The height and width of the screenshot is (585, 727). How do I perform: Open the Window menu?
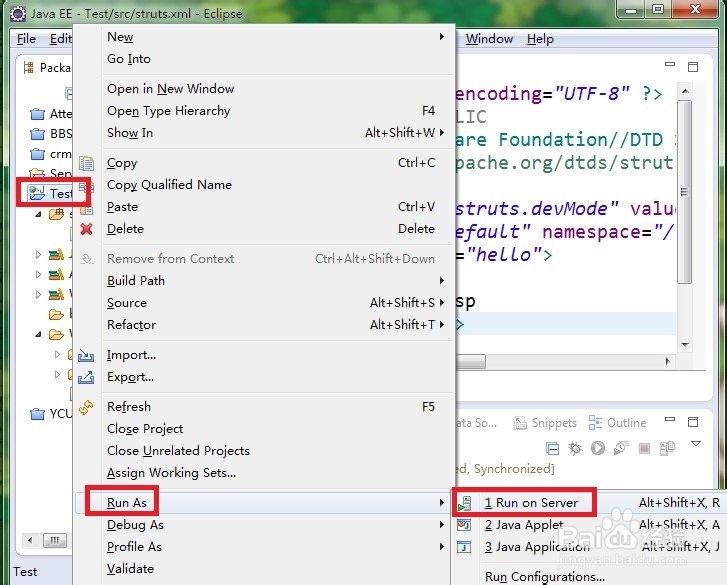[489, 39]
